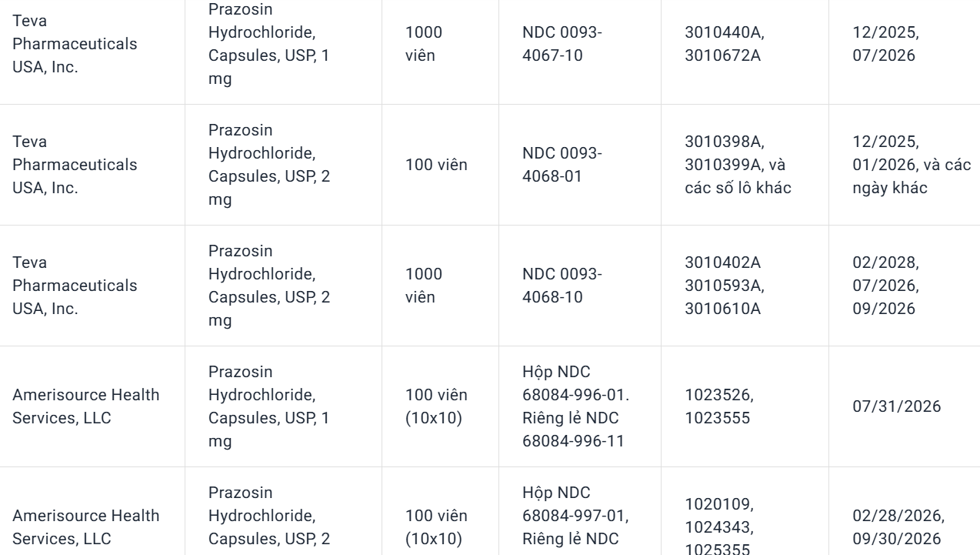Click expiry cell starting with 02/2028
The image size is (980, 555).
pyautogui.click(x=885, y=286)
